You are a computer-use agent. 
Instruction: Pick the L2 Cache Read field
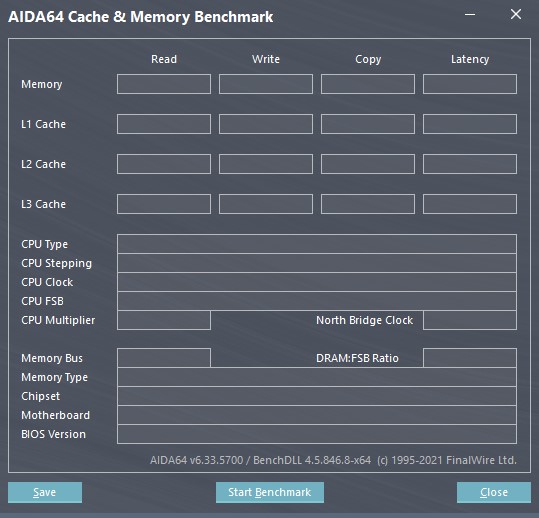[x=164, y=164]
